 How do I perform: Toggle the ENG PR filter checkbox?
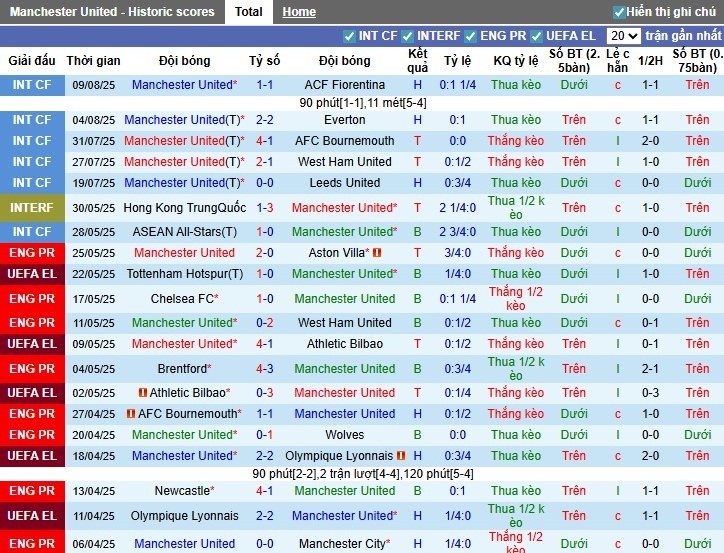(x=471, y=36)
